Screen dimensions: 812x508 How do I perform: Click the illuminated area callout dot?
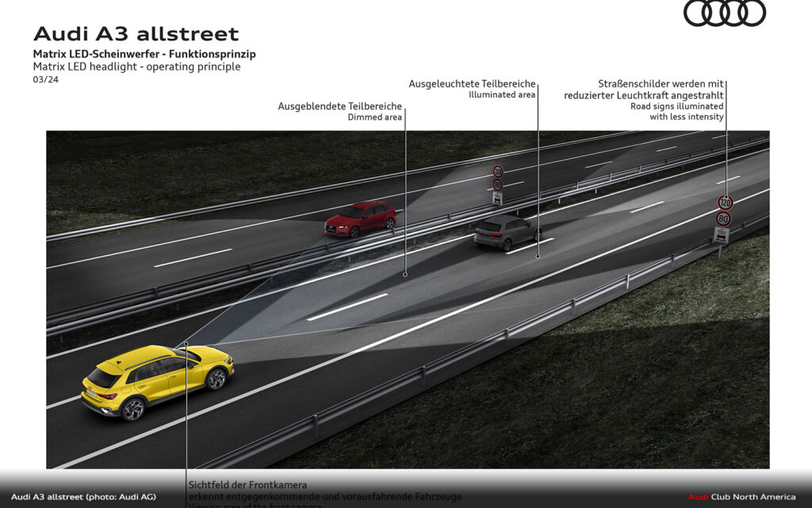[538, 256]
